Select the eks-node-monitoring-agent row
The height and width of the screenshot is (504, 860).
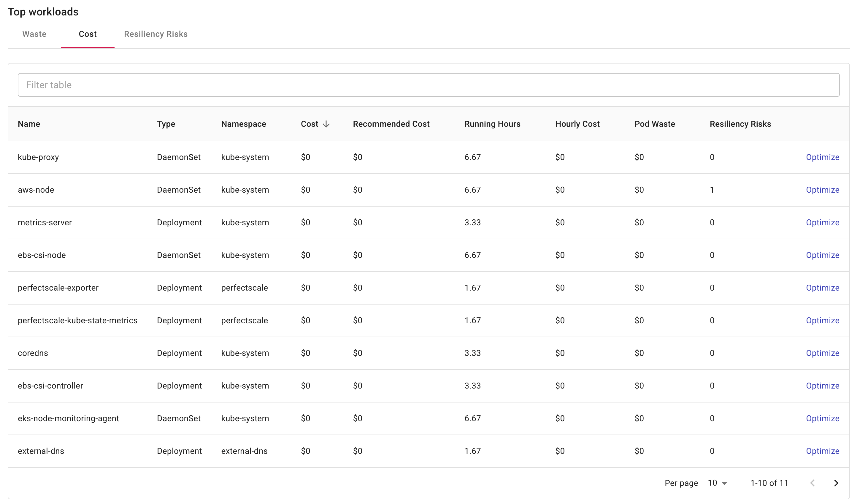click(x=69, y=418)
